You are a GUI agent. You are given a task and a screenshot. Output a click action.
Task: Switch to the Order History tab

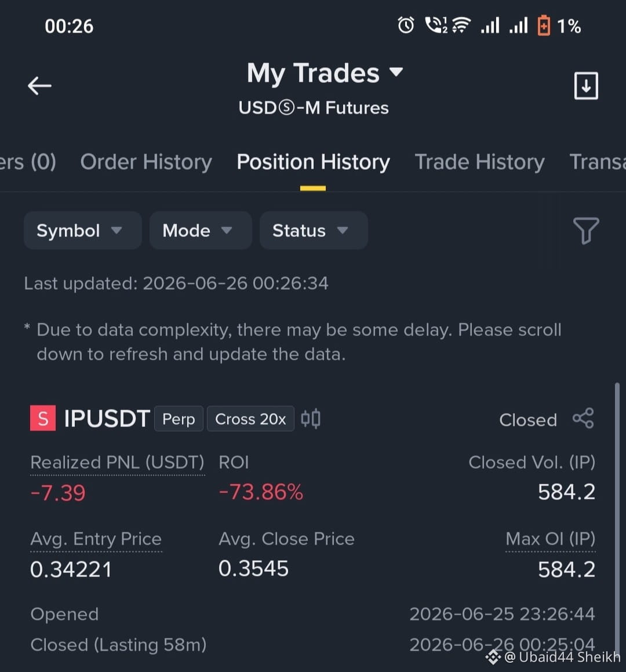click(x=146, y=162)
